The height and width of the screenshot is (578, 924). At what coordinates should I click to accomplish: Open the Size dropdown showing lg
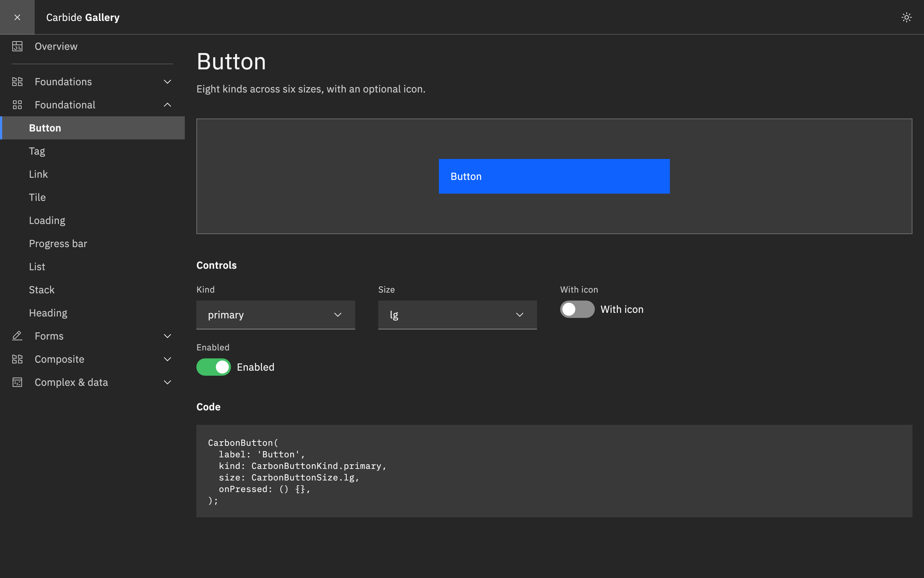[457, 315]
